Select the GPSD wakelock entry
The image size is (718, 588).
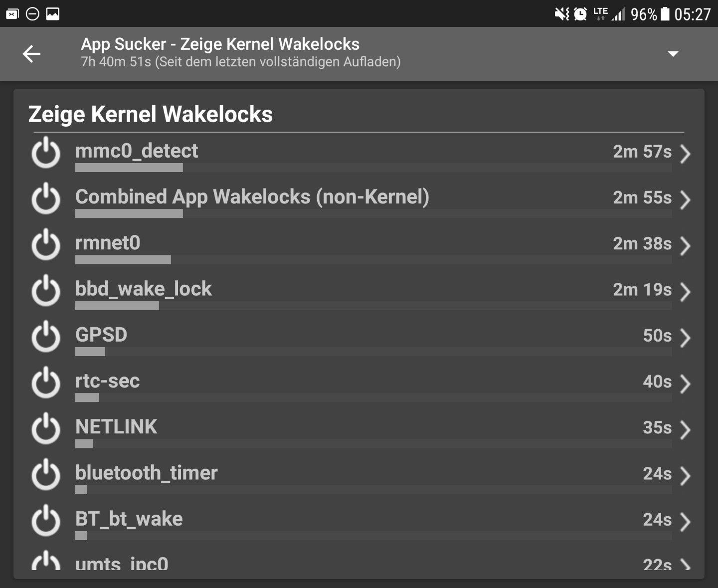click(x=359, y=337)
